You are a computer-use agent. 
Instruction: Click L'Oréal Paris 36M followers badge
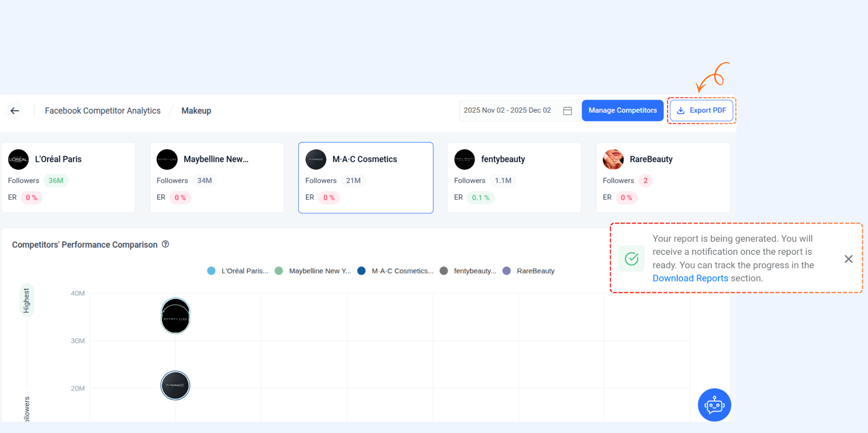point(56,180)
